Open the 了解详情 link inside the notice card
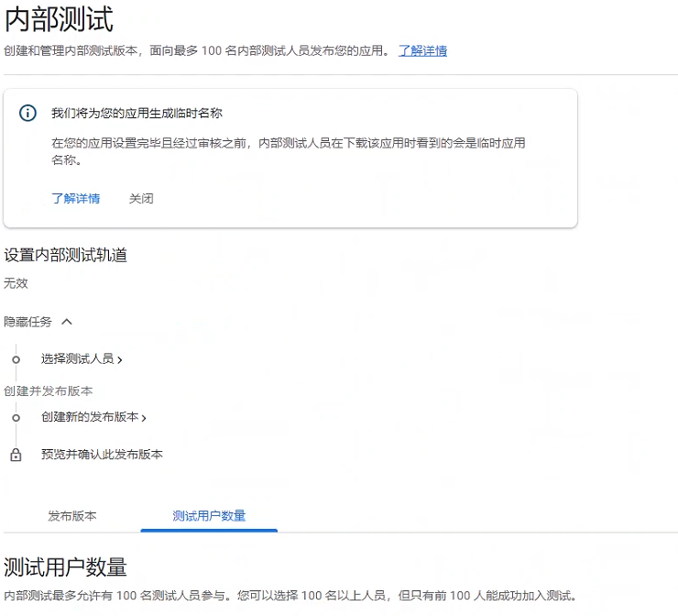678x616 pixels. tap(76, 199)
